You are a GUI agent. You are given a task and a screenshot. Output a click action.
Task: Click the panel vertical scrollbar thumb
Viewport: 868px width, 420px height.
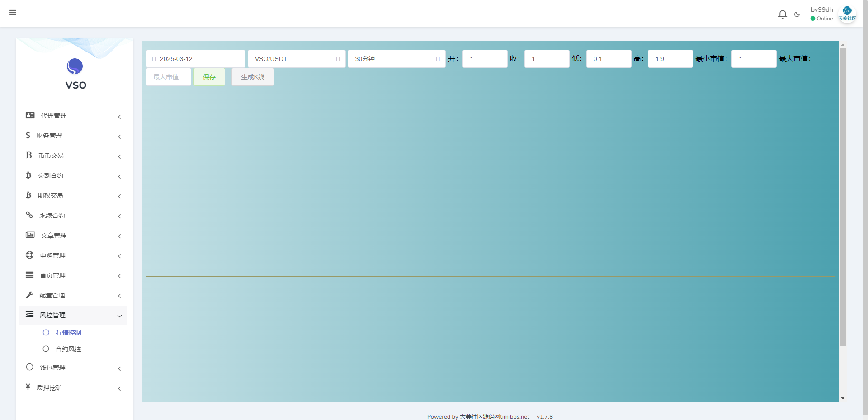[x=843, y=197]
